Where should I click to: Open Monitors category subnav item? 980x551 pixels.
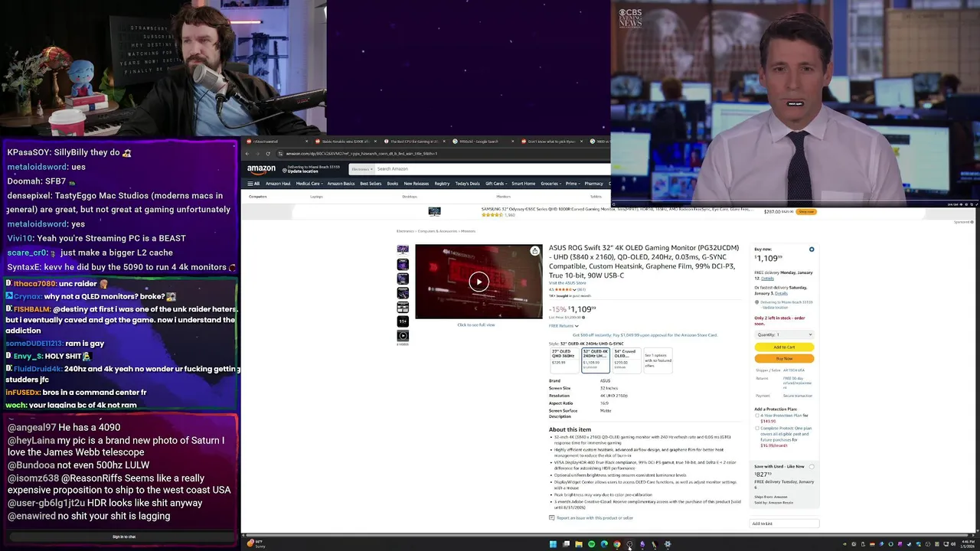point(503,197)
